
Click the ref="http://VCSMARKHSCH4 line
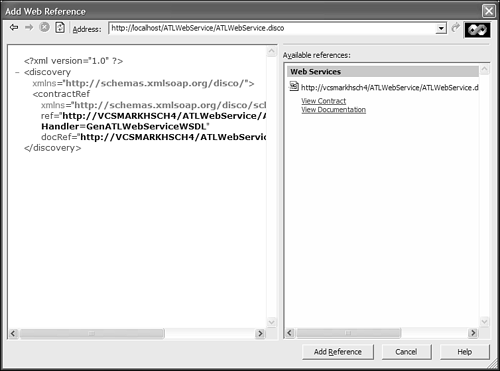click(x=153, y=116)
